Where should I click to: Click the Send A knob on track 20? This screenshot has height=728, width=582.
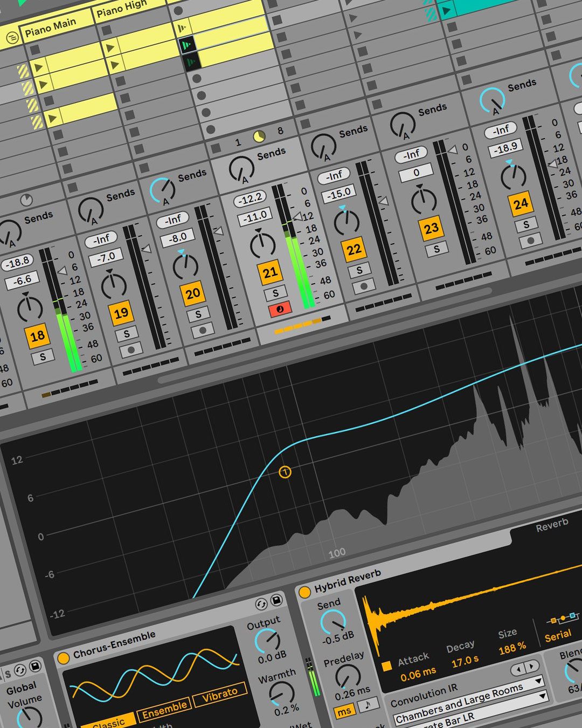click(163, 188)
